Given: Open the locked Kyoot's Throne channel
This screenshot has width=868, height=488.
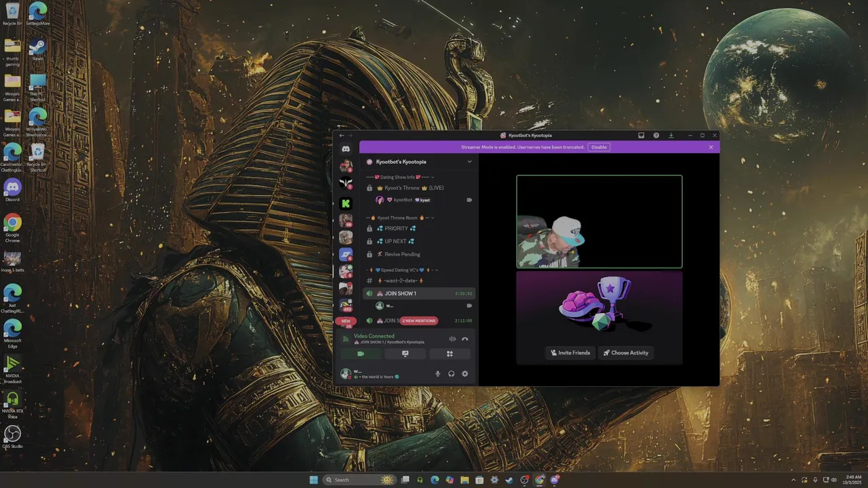Looking at the screenshot, I should point(418,188).
